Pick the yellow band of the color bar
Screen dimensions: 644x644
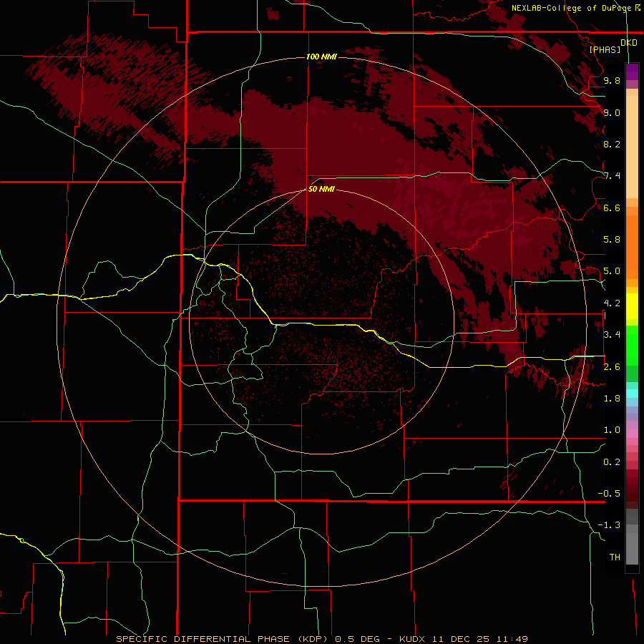point(632,306)
